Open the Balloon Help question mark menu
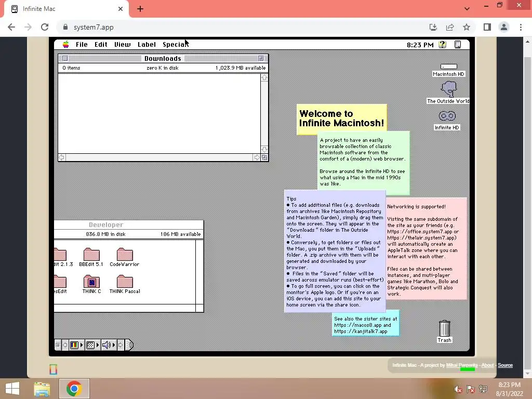The height and width of the screenshot is (399, 532). 443,45
